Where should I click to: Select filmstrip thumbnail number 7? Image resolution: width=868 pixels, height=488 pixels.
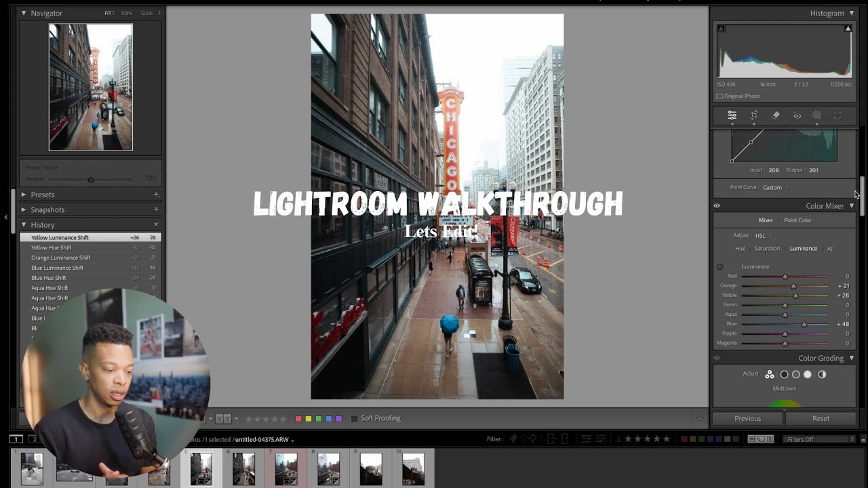pyautogui.click(x=286, y=469)
